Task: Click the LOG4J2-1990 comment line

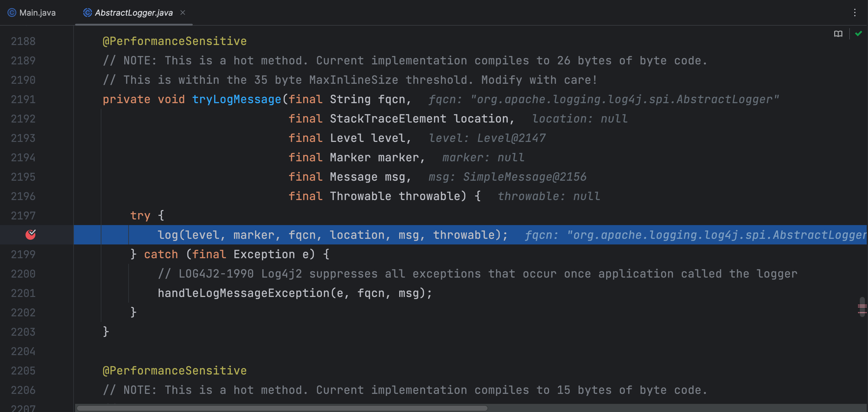Action: click(477, 274)
